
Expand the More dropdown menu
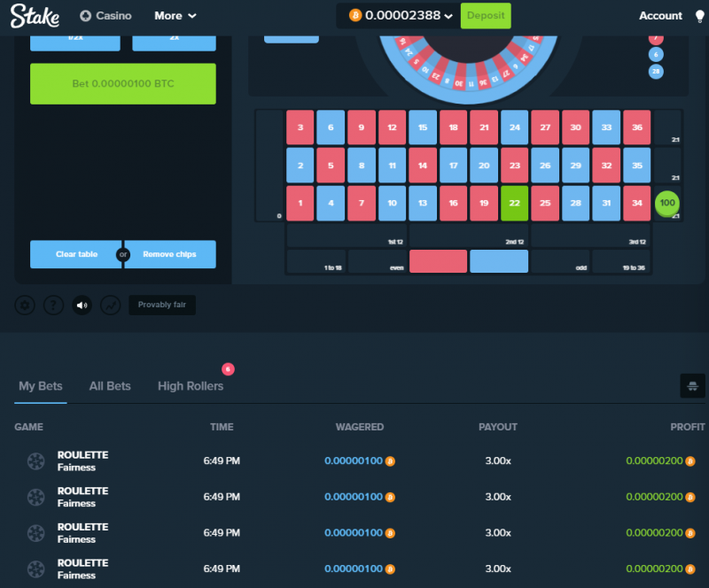click(x=175, y=16)
